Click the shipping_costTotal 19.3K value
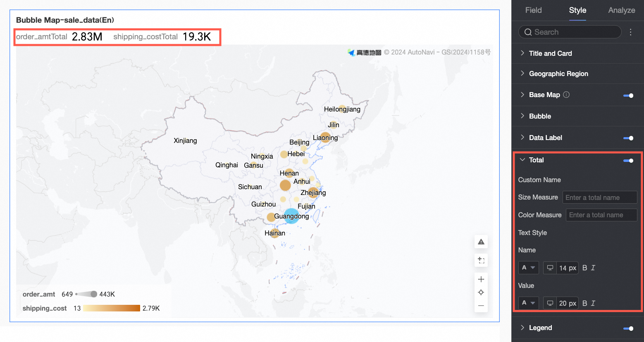 [197, 37]
